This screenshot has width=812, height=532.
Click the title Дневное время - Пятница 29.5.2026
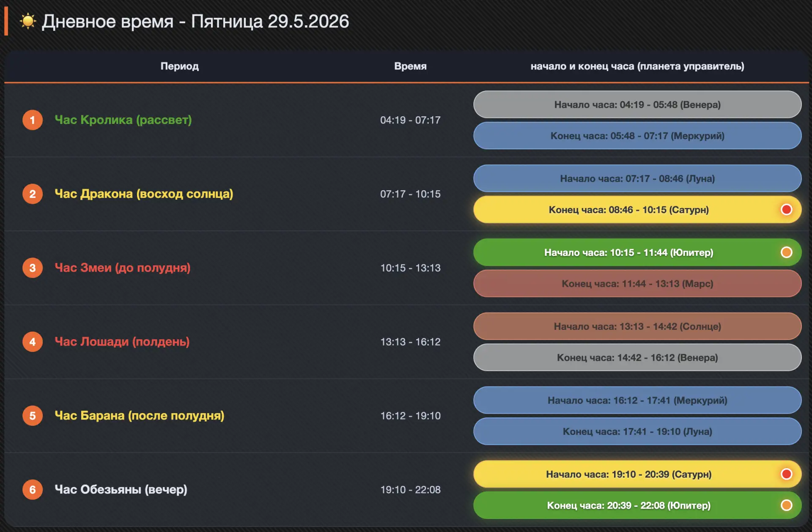[195, 21]
